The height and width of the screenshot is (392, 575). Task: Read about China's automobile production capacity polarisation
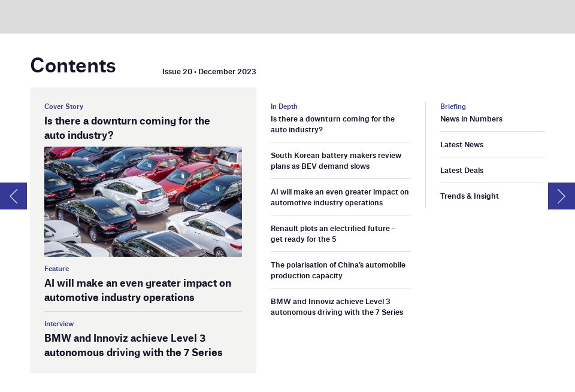tap(338, 271)
